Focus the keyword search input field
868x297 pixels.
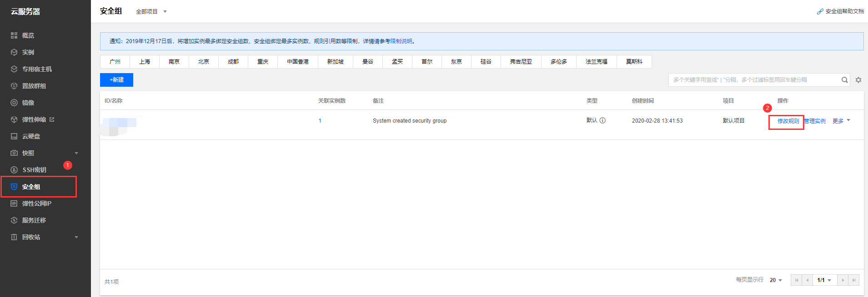click(755, 80)
